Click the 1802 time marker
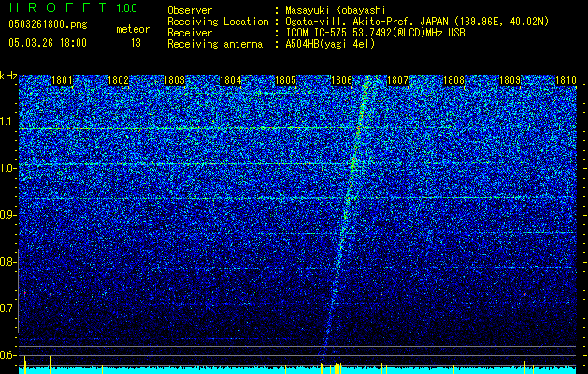Screen dimensions: 588x374 pyautogui.click(x=118, y=80)
